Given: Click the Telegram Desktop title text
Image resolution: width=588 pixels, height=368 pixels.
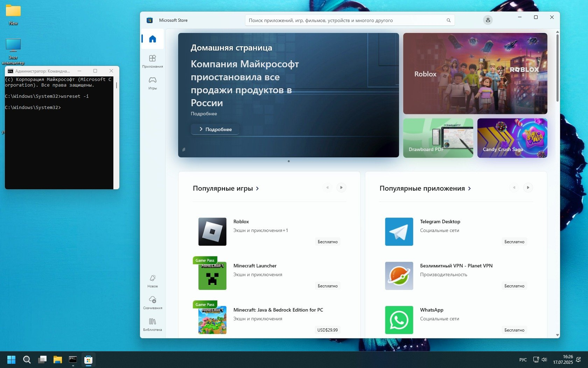Looking at the screenshot, I should coord(440,222).
